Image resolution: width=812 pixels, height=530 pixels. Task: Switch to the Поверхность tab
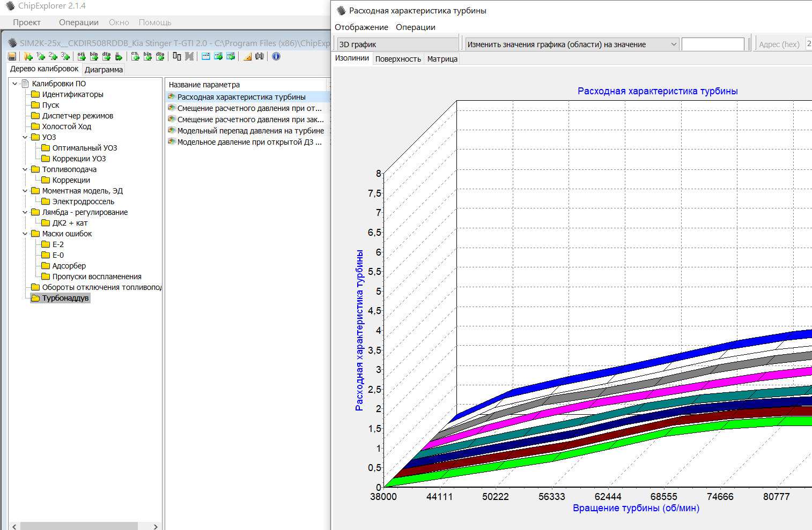(398, 59)
